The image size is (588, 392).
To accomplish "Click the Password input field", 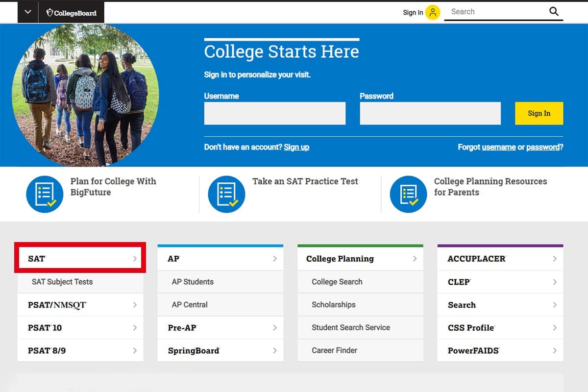I will [x=430, y=113].
